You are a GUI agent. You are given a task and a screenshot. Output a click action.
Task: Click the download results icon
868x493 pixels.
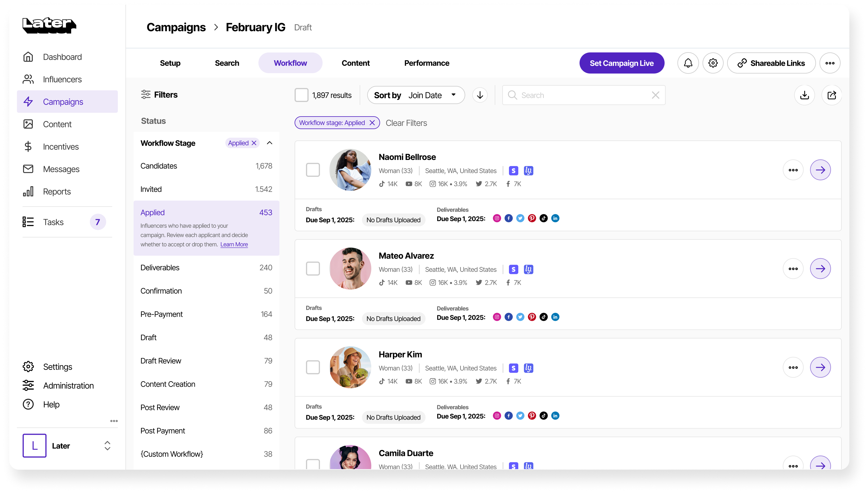point(804,95)
